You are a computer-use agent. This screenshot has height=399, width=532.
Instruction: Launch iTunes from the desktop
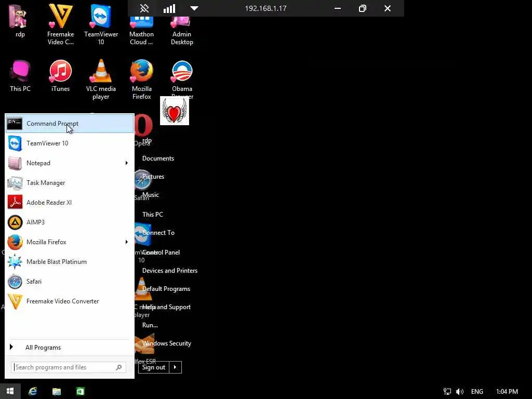pyautogui.click(x=60, y=76)
